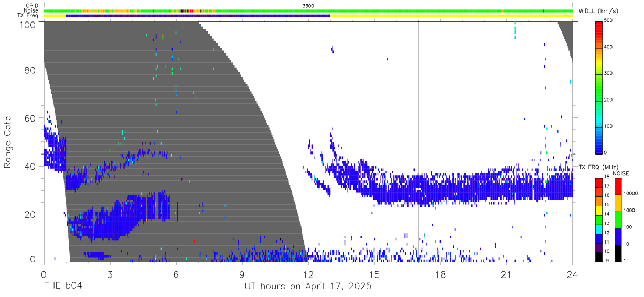Click the x-axis tick label '9'

click(242, 273)
